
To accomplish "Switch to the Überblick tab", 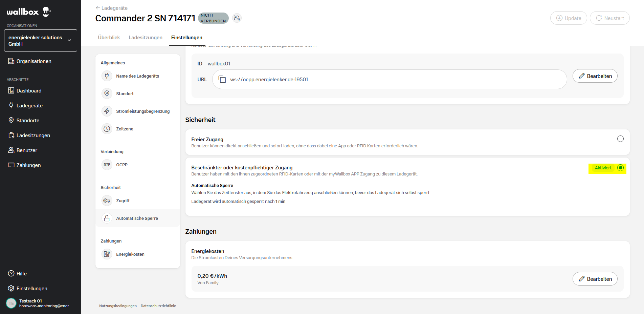I will 109,38.
